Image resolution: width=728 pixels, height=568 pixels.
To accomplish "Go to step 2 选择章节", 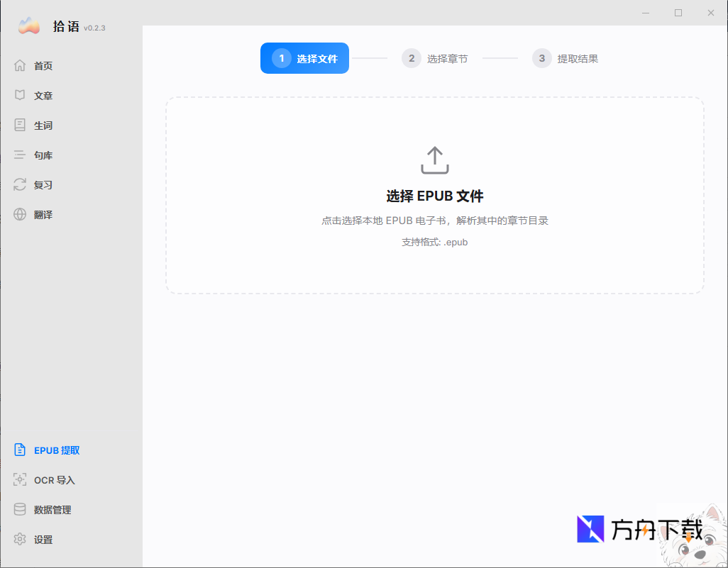I will [x=435, y=58].
